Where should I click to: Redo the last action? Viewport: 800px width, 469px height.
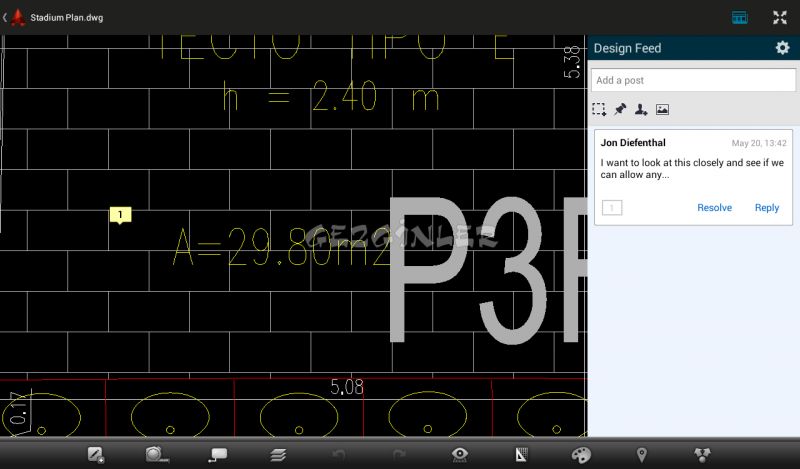tap(399, 454)
